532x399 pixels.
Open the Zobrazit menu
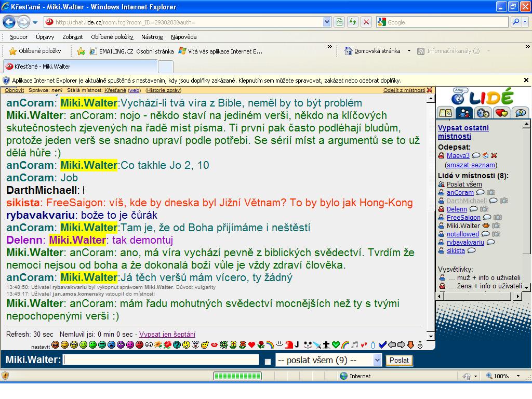point(72,37)
